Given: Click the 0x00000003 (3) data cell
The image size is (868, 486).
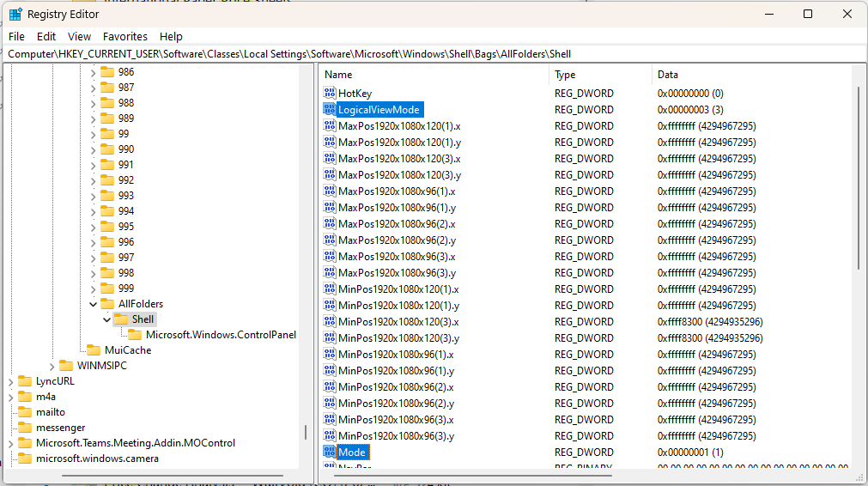Looking at the screenshot, I should pyautogui.click(x=690, y=110).
